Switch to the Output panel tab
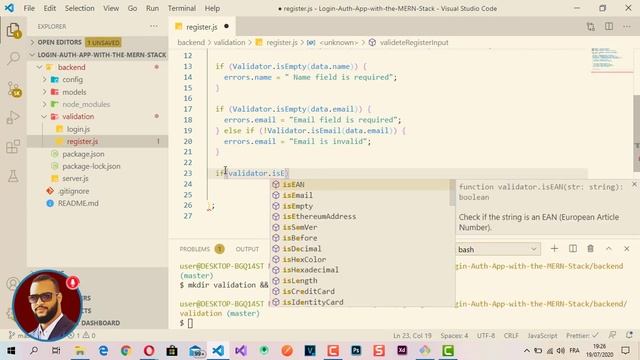The height and width of the screenshot is (360, 640). (x=247, y=249)
